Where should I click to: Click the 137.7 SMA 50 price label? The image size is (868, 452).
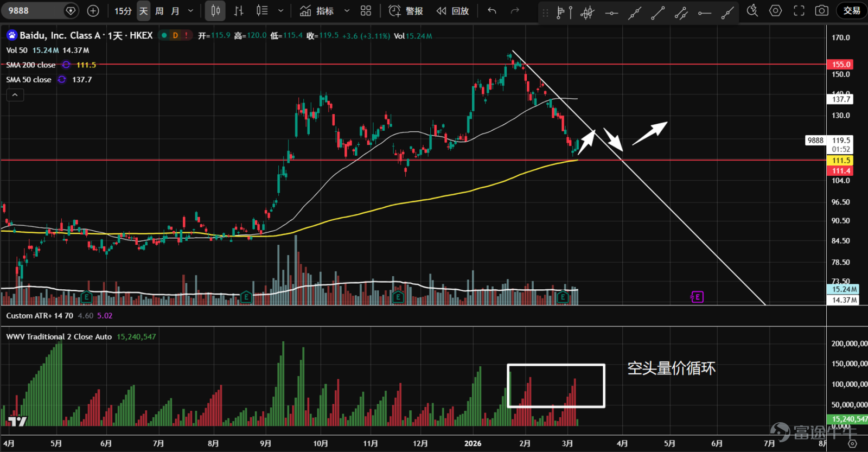point(840,99)
